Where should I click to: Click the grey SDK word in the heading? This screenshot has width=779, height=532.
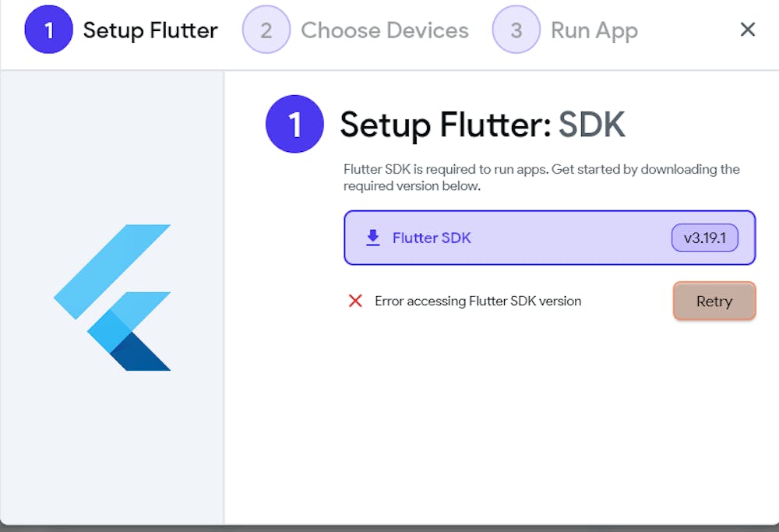592,125
